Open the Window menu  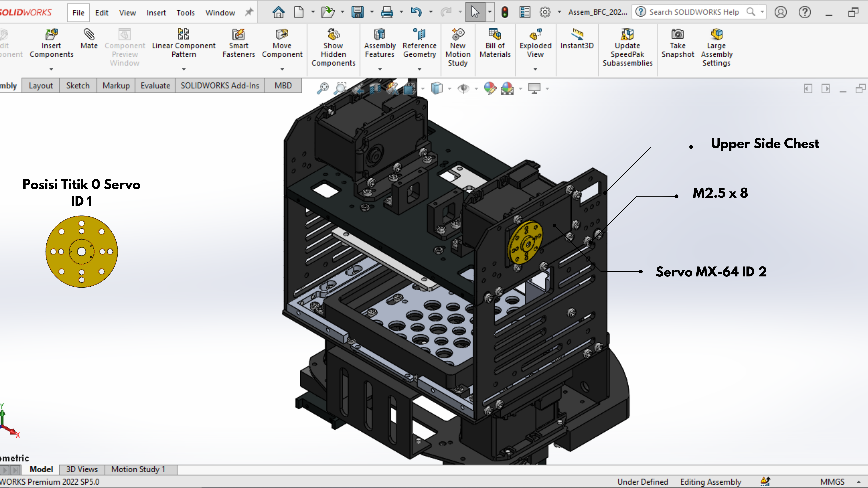tap(220, 13)
